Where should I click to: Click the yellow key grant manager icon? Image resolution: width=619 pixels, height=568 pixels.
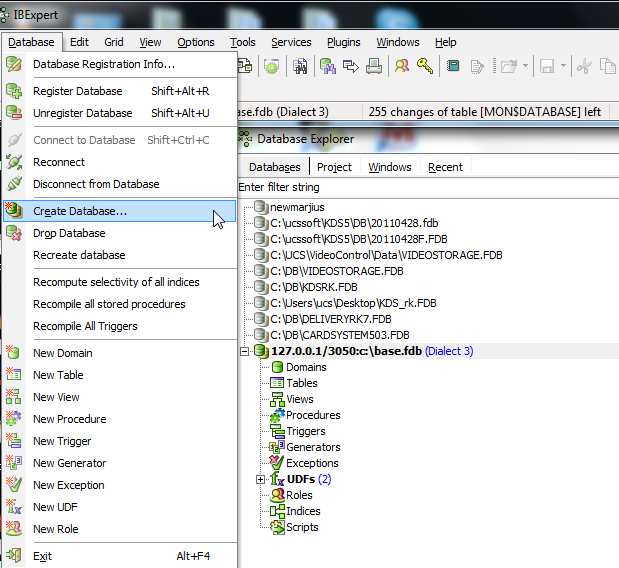(x=425, y=66)
